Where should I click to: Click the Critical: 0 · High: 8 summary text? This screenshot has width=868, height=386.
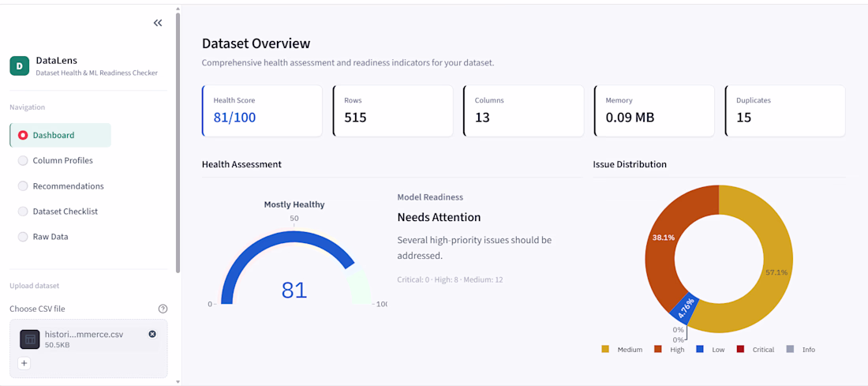click(450, 279)
